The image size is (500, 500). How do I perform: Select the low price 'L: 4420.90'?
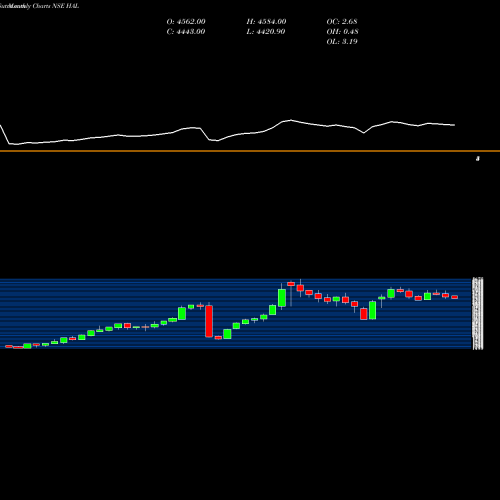coord(266,32)
